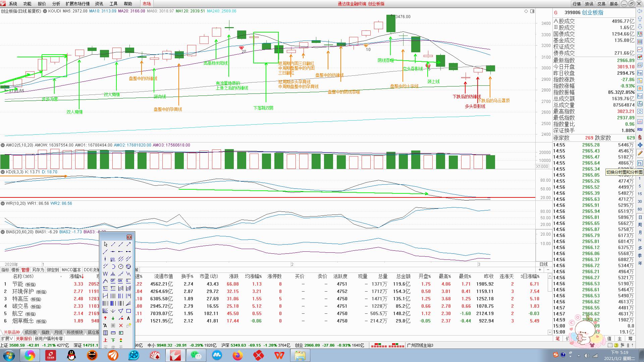The height and width of the screenshot is (362, 644).
Task: Switch to the 科技板块 tab
Action: coord(74,332)
